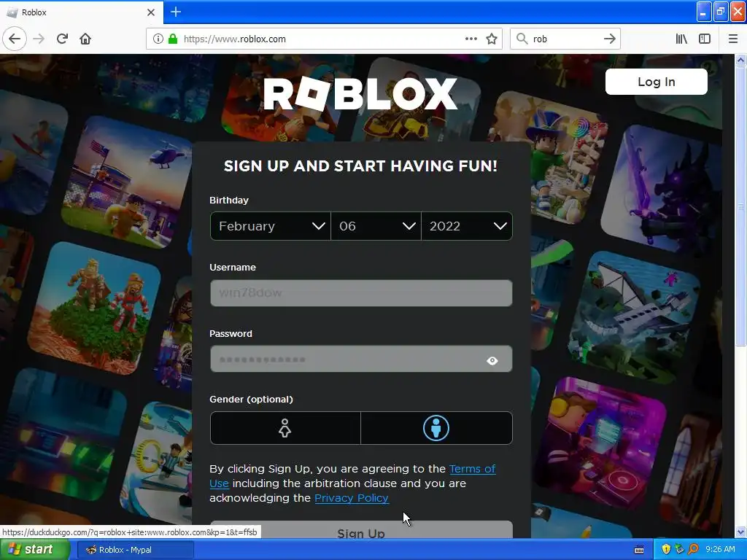
Task: Bookmark this page with the star
Action: (492, 39)
